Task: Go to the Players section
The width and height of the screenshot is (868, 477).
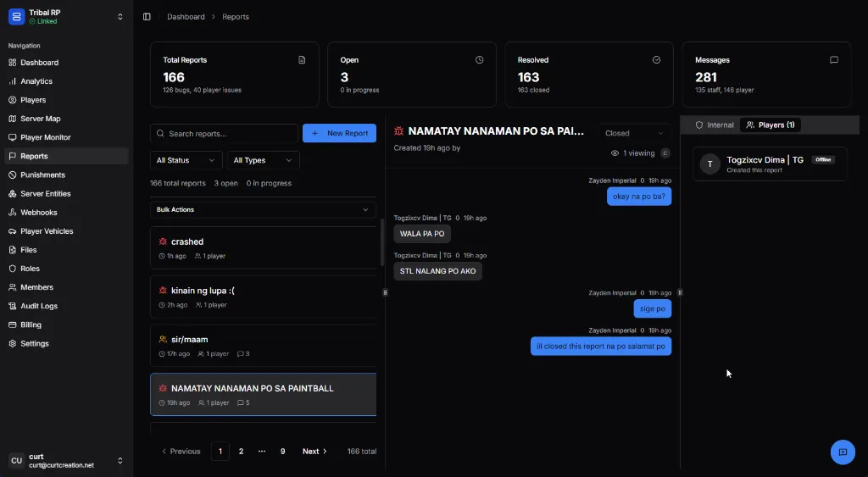Action: click(66, 100)
